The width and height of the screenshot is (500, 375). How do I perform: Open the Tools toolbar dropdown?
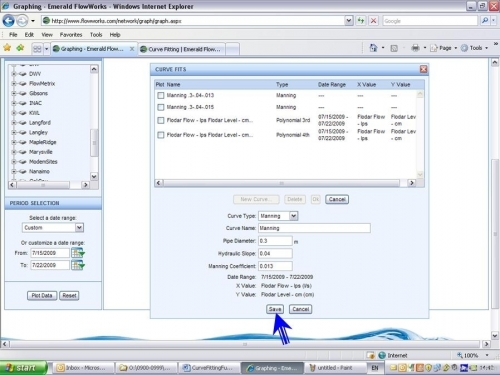[475, 48]
